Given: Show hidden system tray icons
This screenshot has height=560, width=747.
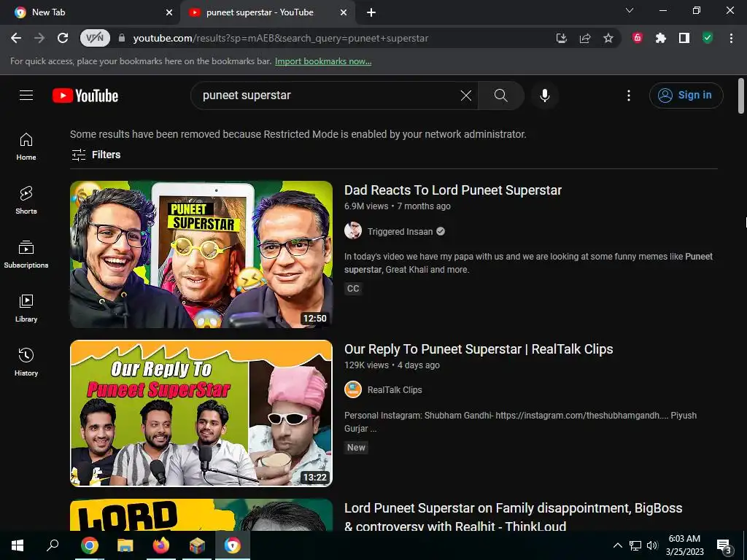Looking at the screenshot, I should click(617, 545).
